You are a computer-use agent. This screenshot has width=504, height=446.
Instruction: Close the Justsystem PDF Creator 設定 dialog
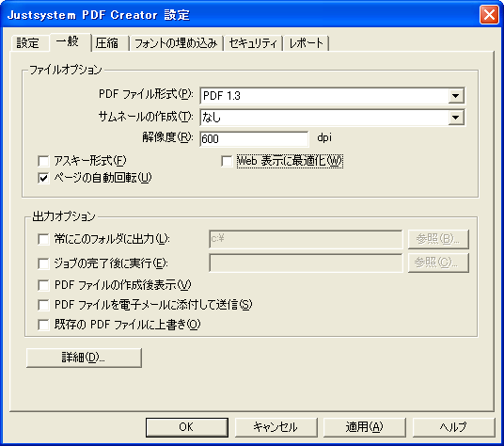pos(489,15)
